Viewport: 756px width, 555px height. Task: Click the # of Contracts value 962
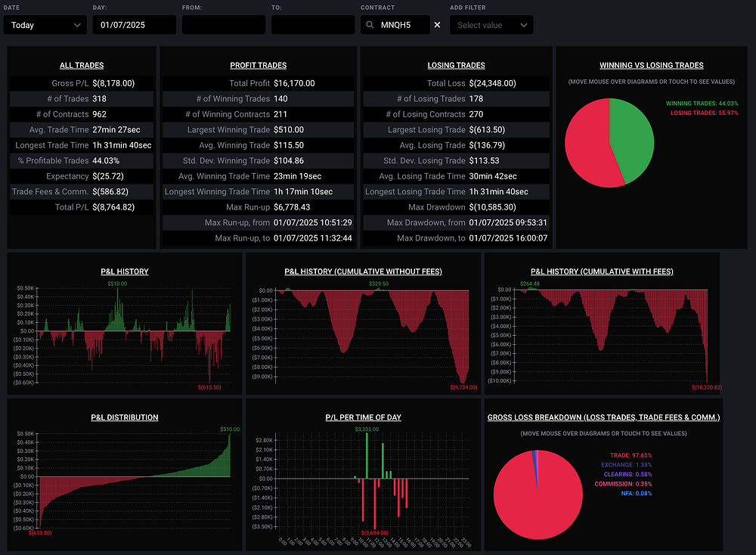[x=99, y=114]
